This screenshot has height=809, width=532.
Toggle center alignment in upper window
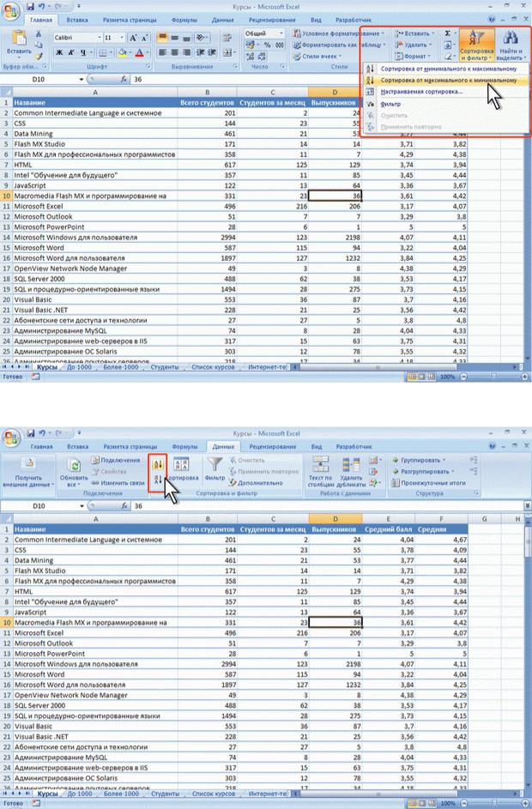click(x=174, y=52)
